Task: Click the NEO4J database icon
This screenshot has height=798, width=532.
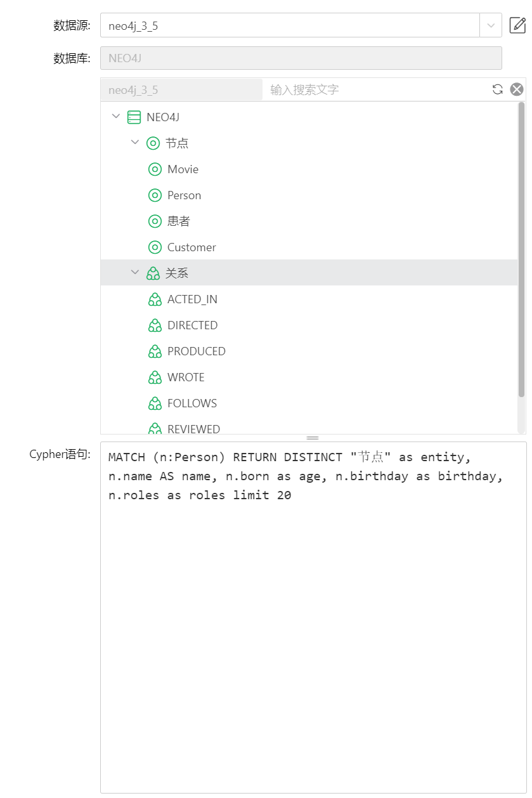Action: coord(134,117)
